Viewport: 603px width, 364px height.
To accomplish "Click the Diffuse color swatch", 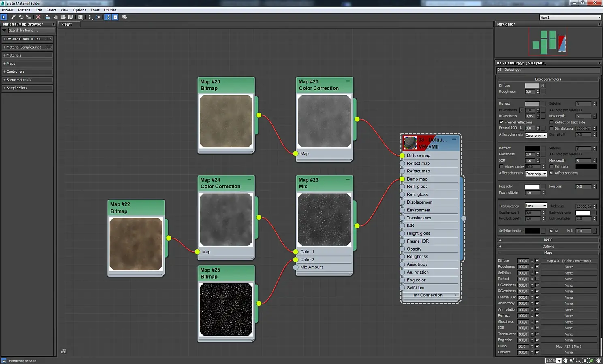I will click(532, 85).
